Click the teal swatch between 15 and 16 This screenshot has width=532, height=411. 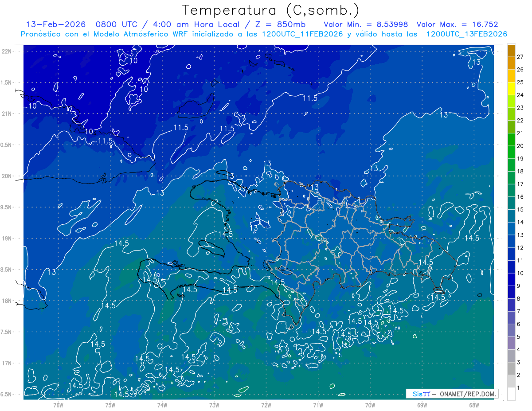(x=511, y=203)
